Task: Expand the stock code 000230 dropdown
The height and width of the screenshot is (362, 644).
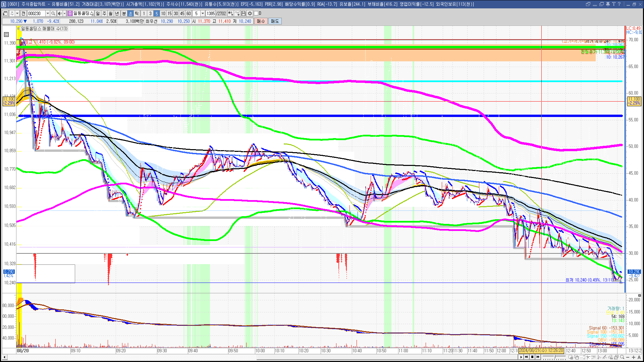Action: pos(48,13)
